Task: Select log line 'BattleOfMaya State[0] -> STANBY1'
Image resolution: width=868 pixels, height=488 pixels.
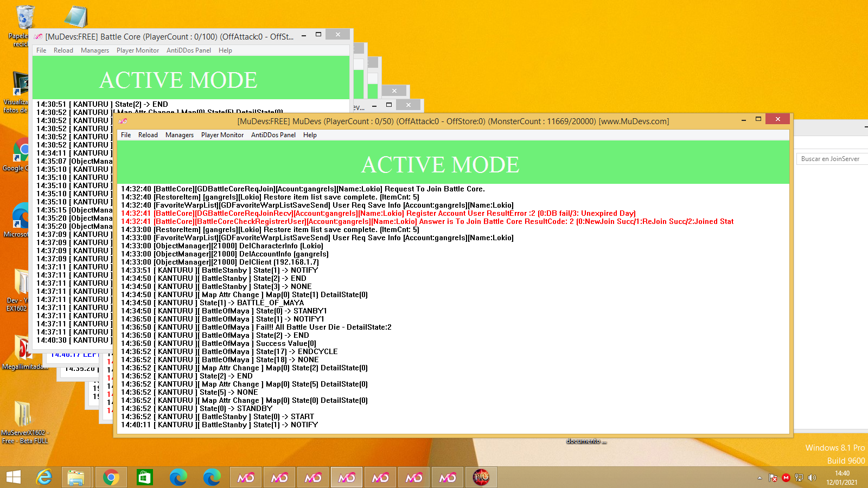Action: [224, 311]
